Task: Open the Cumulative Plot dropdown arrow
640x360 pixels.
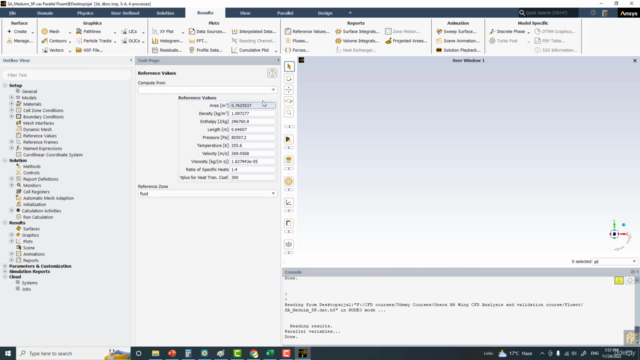Action: (276, 51)
